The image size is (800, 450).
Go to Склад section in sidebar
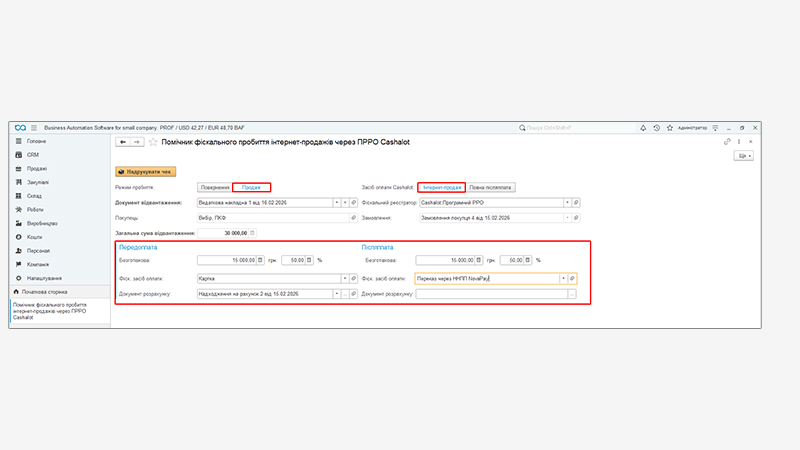coord(35,196)
